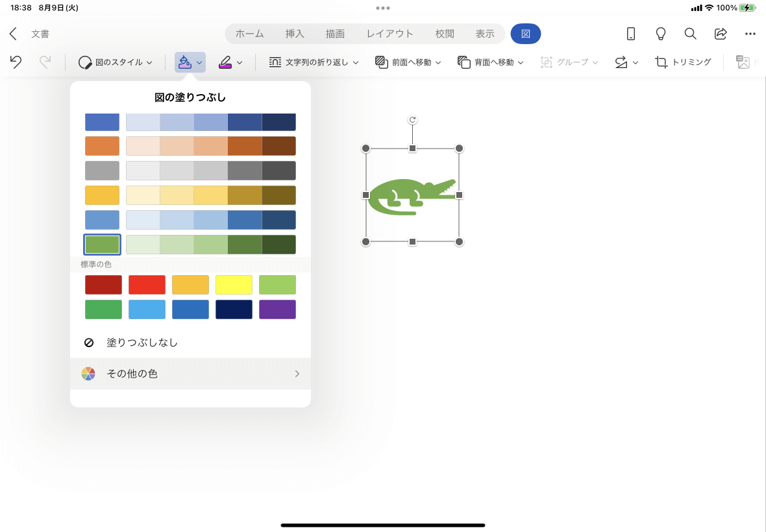This screenshot has height=532, width=766.
Task: Open the 図のスタイル dropdown
Action: (x=116, y=62)
